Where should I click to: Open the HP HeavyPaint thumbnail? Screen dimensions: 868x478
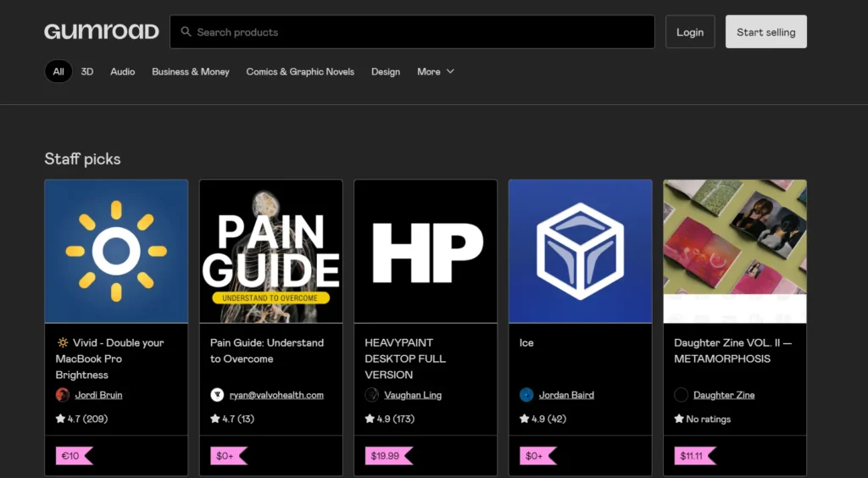tap(426, 251)
